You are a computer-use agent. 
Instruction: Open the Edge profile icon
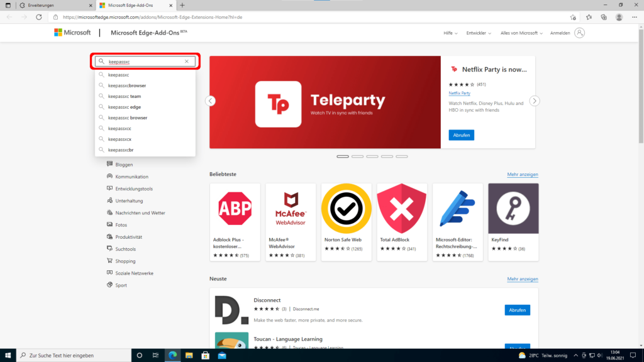click(x=619, y=17)
